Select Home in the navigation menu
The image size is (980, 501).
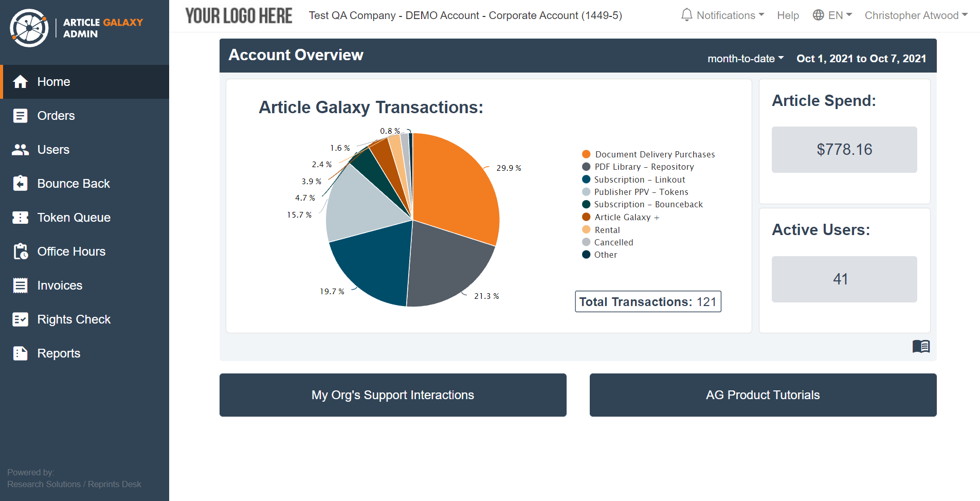pos(53,81)
